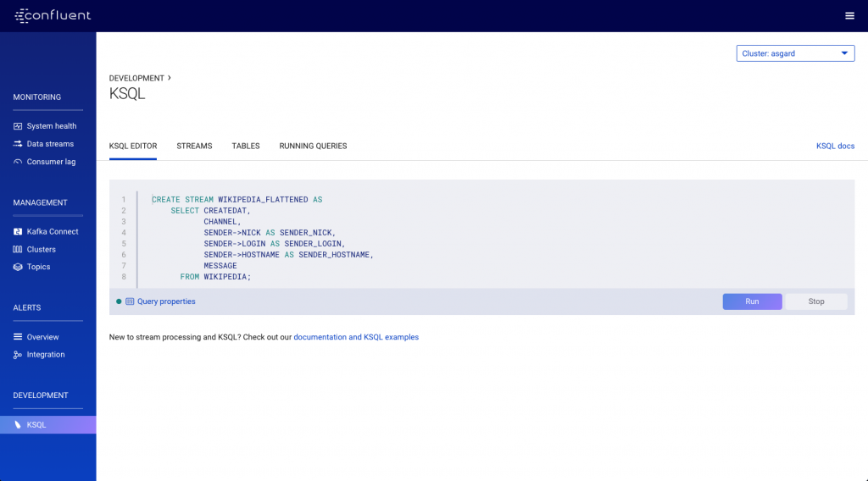Click the Consumer lag icon
Image resolution: width=868 pixels, height=481 pixels.
[18, 162]
